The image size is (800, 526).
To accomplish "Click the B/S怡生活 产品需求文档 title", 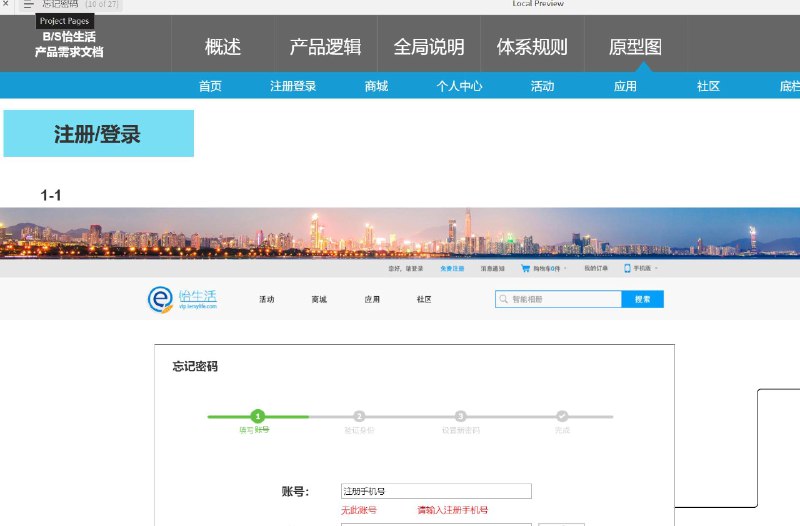I will (x=69, y=44).
